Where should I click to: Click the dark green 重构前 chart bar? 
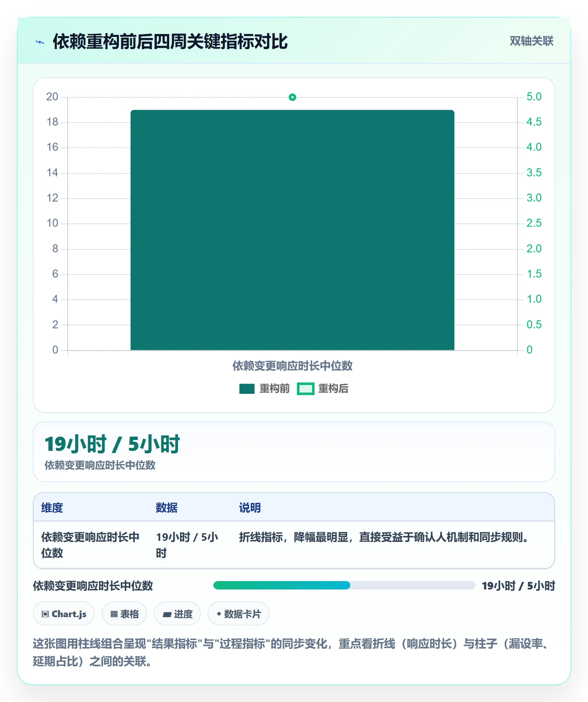coord(292,230)
